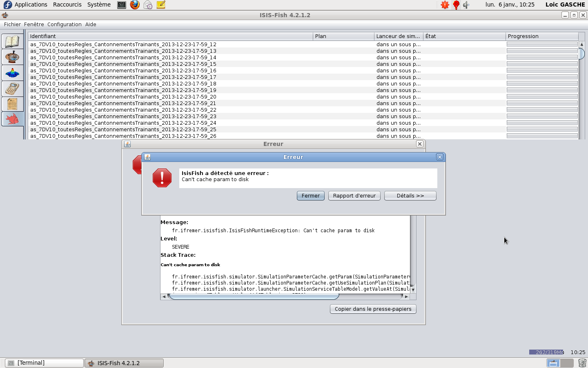Sort by the Lanceur de sim... column header

click(x=399, y=36)
